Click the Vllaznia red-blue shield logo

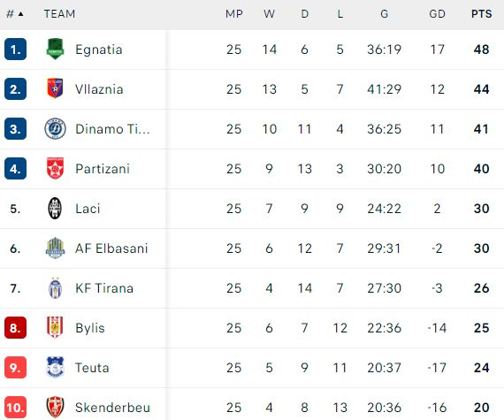[x=55, y=88]
